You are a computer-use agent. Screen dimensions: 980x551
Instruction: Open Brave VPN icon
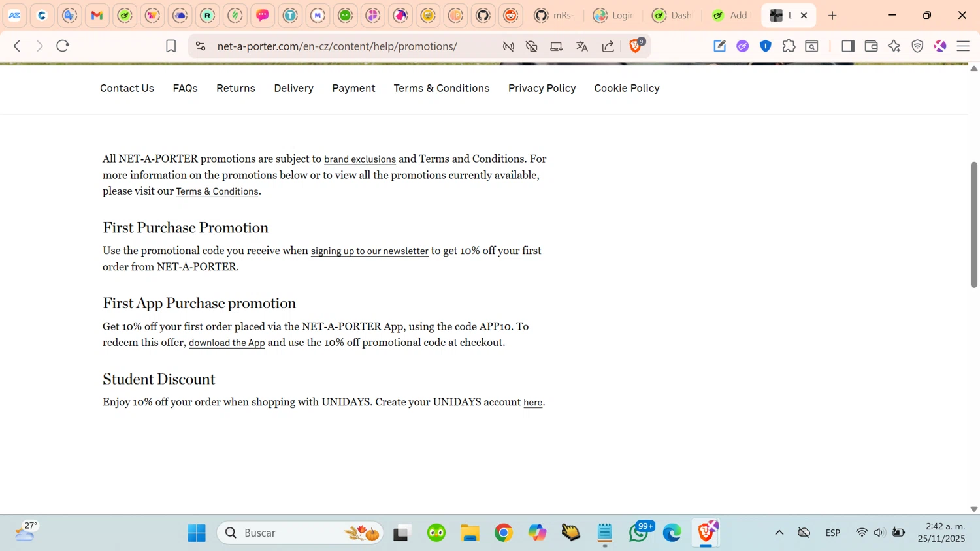[x=917, y=46]
